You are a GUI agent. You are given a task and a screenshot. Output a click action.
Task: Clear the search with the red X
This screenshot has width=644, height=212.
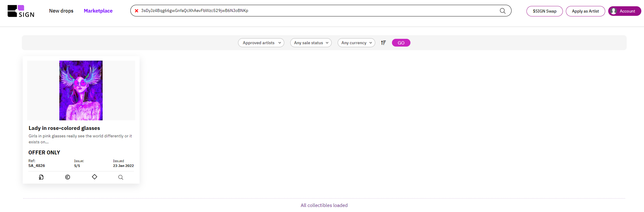click(x=136, y=11)
